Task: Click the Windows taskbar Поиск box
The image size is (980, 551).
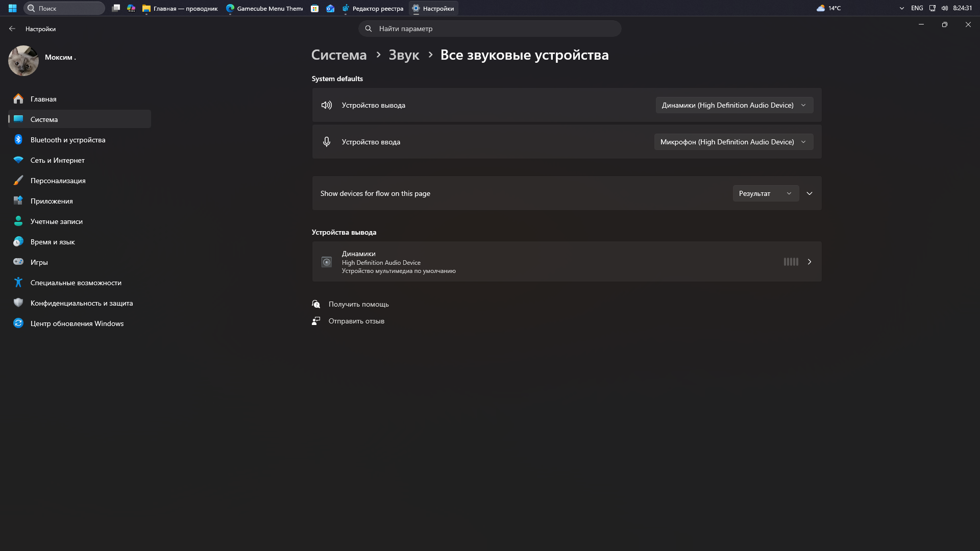Action: (64, 8)
